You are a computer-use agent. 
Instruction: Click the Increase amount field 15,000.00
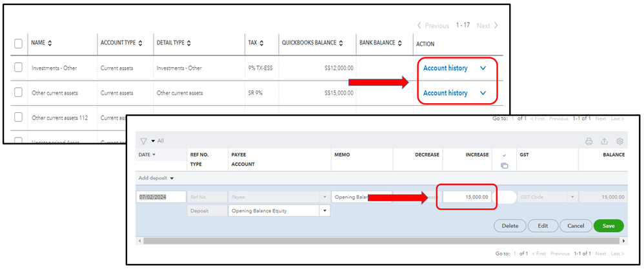pos(467,197)
